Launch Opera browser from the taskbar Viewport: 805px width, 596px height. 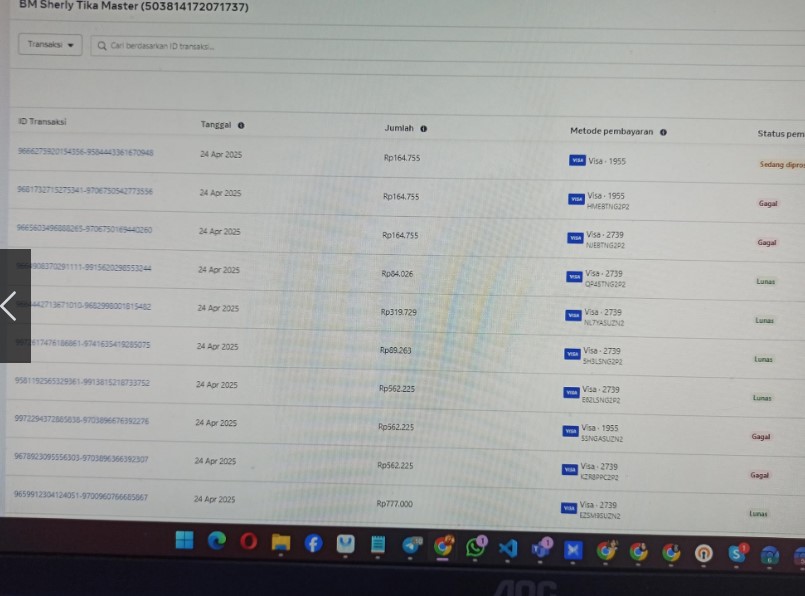click(x=249, y=542)
